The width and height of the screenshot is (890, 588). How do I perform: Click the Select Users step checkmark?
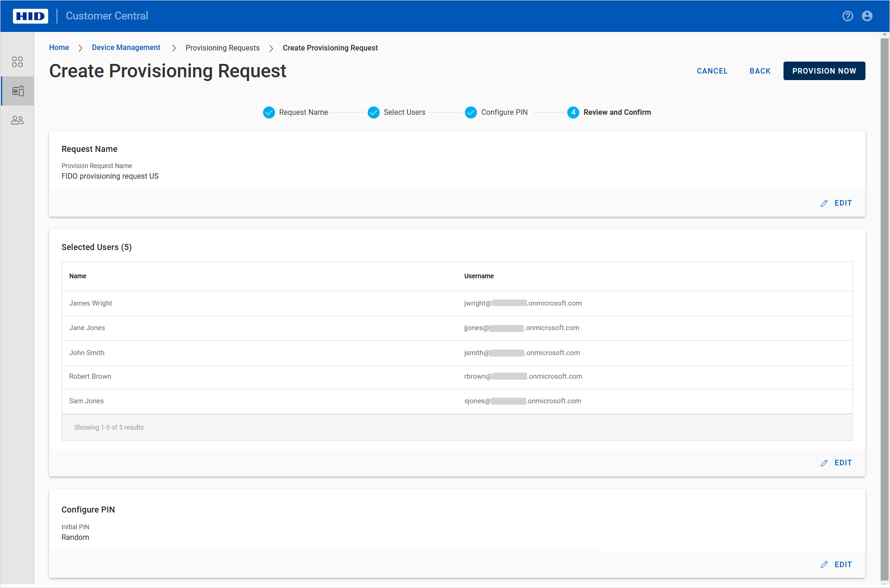[373, 113]
